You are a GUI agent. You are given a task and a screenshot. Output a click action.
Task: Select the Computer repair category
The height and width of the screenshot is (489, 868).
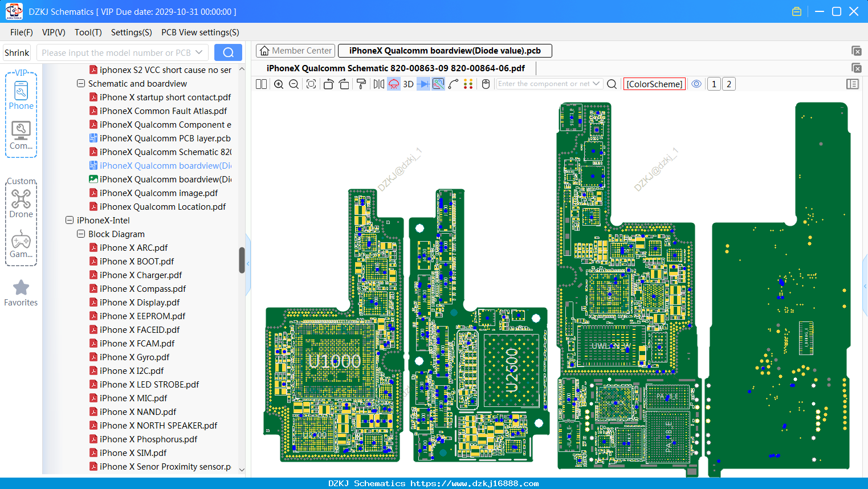click(x=21, y=136)
